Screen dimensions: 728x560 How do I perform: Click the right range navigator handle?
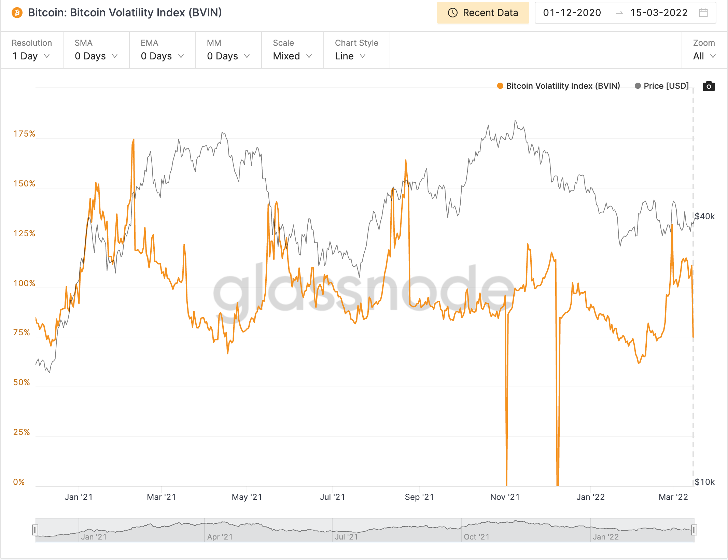(x=694, y=530)
